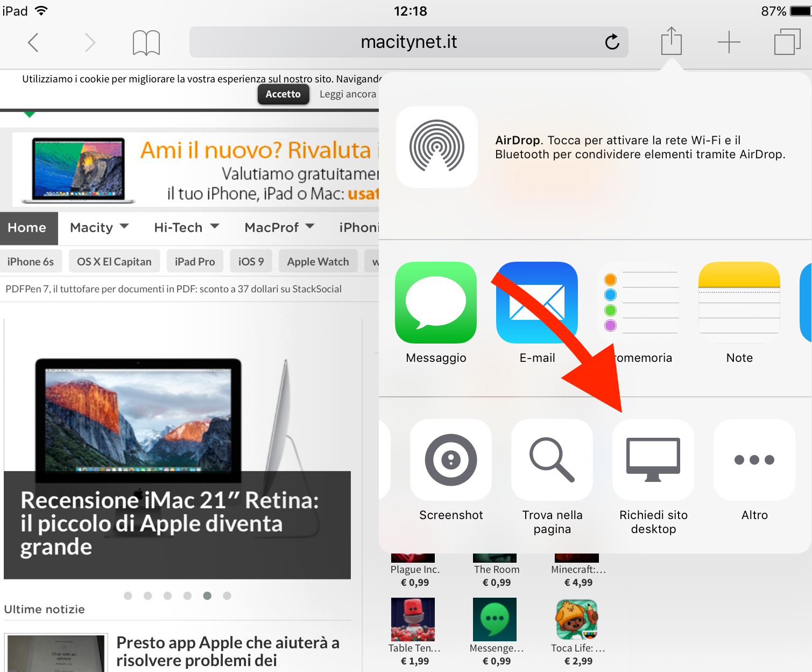
Task: Share to Note app icon
Action: [739, 303]
